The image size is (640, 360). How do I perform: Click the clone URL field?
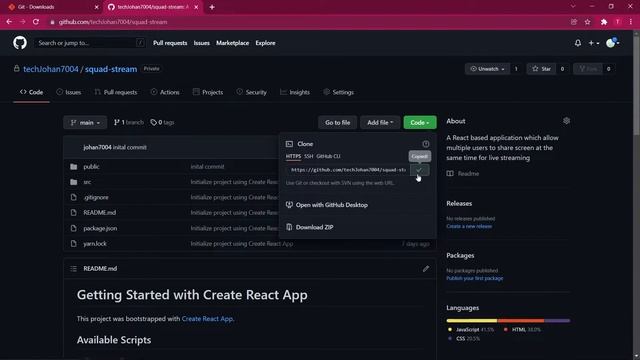348,170
